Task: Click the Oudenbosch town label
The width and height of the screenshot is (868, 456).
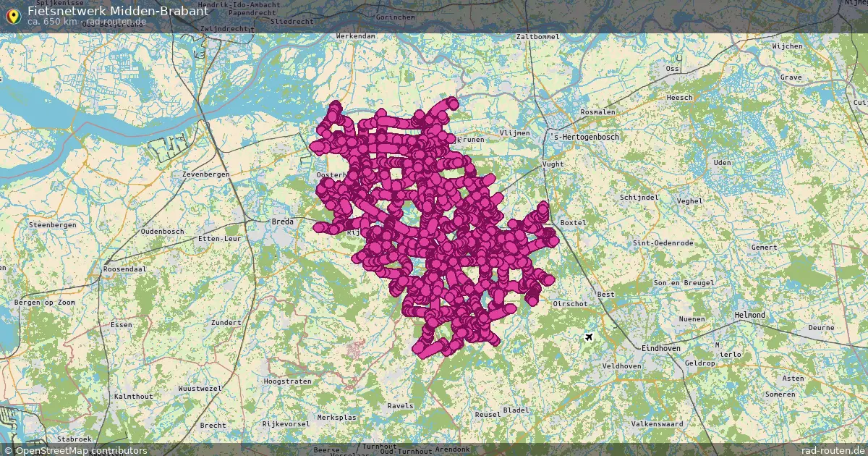Action: click(163, 232)
